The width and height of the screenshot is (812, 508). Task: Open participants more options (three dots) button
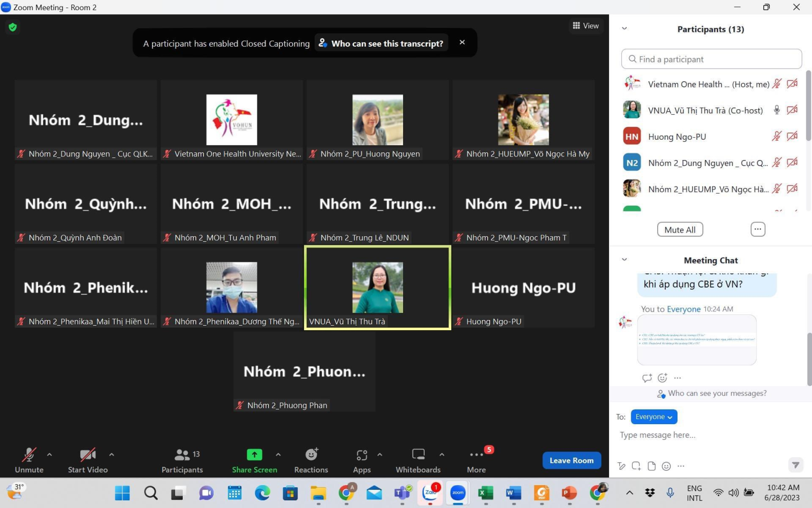pyautogui.click(x=758, y=230)
